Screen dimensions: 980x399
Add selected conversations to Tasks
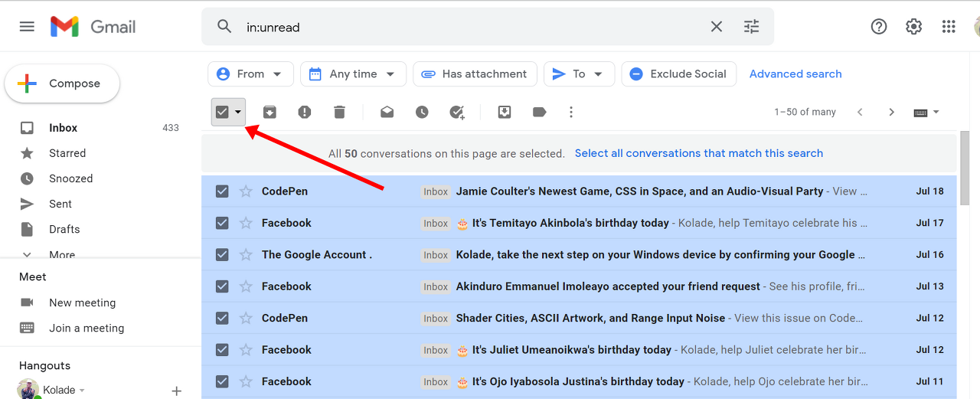457,112
